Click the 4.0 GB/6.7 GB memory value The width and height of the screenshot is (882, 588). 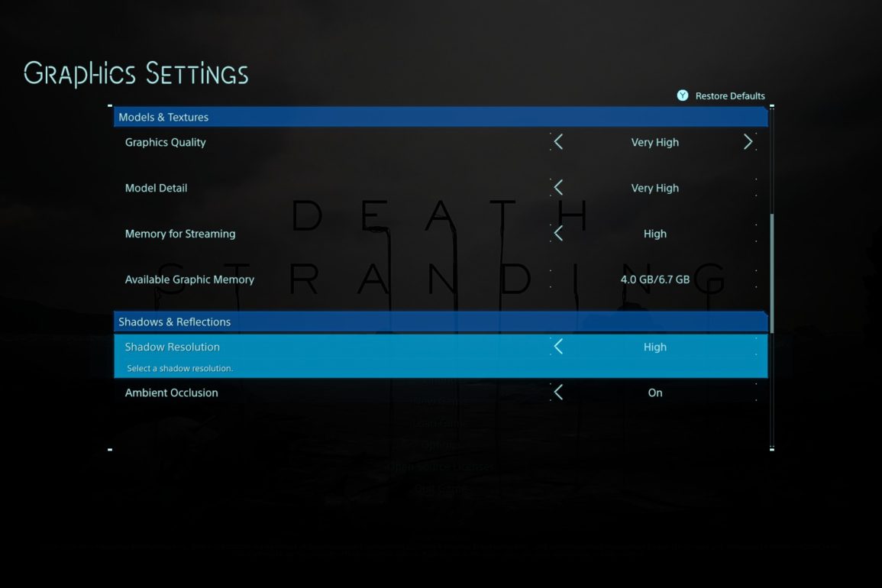(x=654, y=279)
